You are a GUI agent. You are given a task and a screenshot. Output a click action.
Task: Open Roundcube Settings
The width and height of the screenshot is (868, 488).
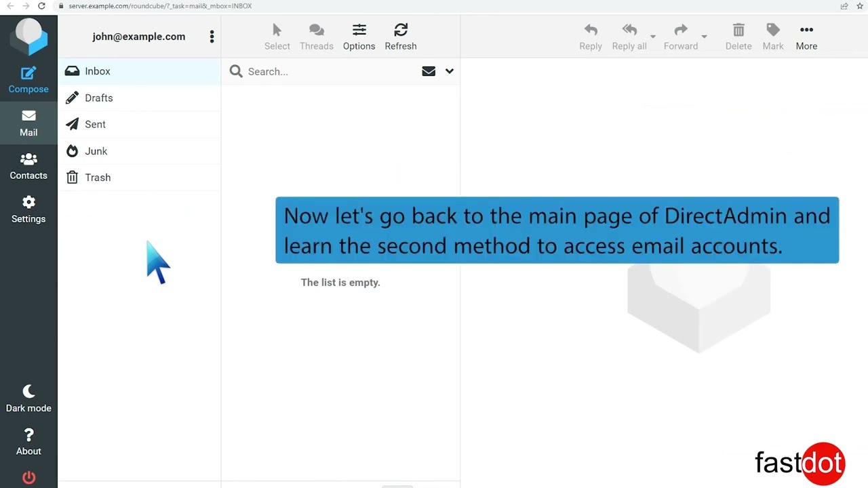click(28, 209)
